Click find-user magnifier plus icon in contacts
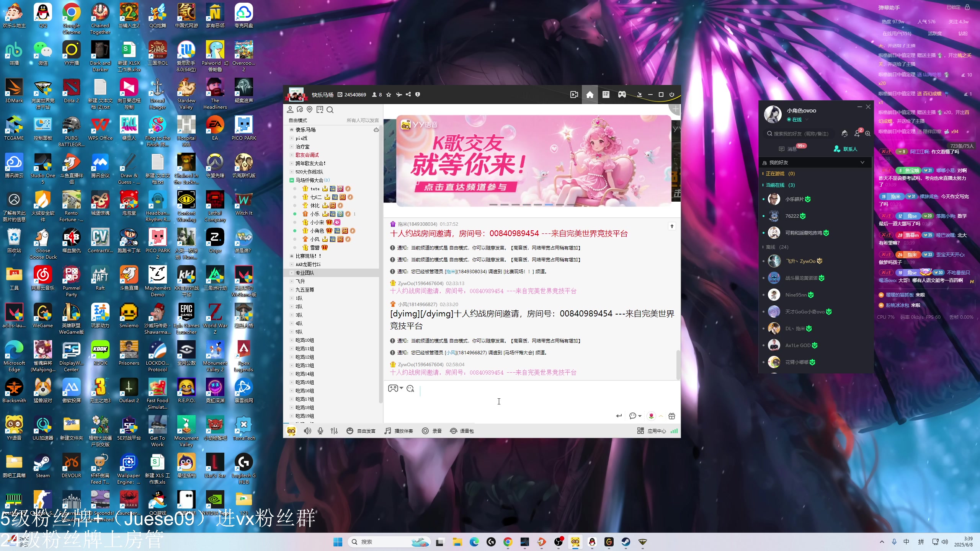The width and height of the screenshot is (980, 551). pyautogui.click(x=868, y=134)
